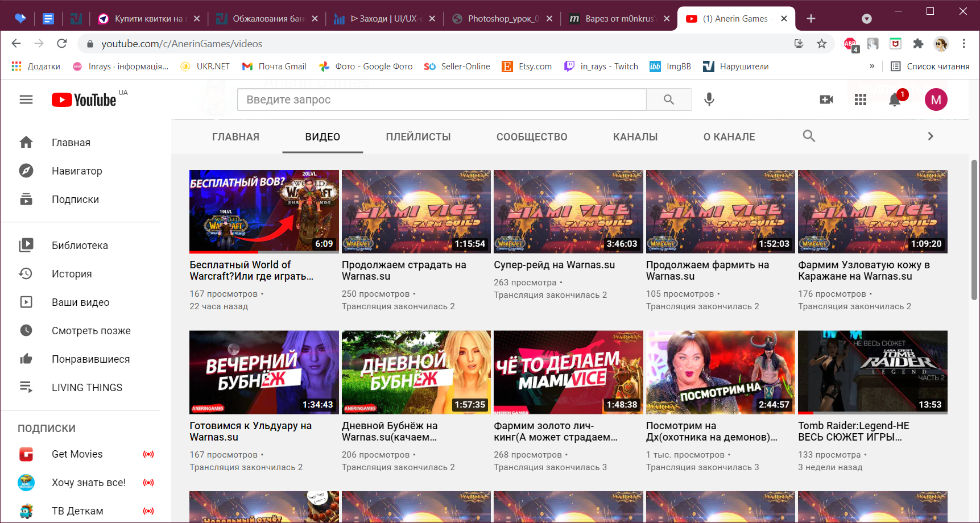Screen dimensions: 980x523
Task: Open the account avatar menu
Action: pos(936,99)
